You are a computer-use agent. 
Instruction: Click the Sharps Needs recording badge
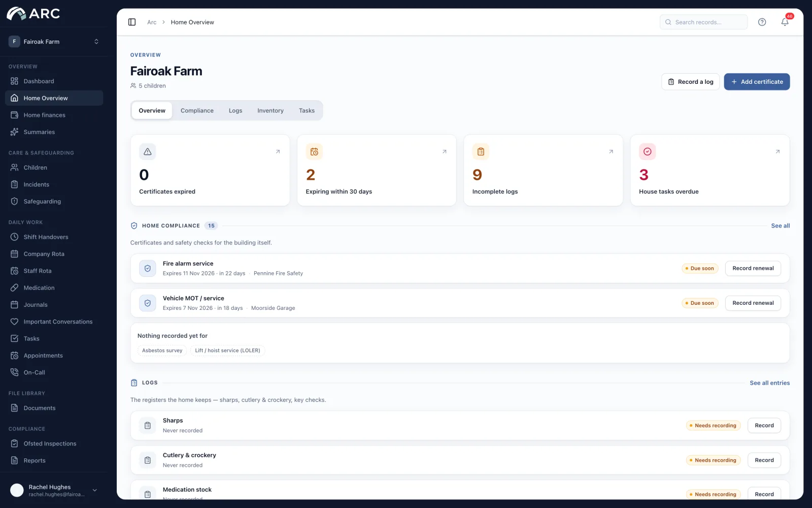point(713,426)
